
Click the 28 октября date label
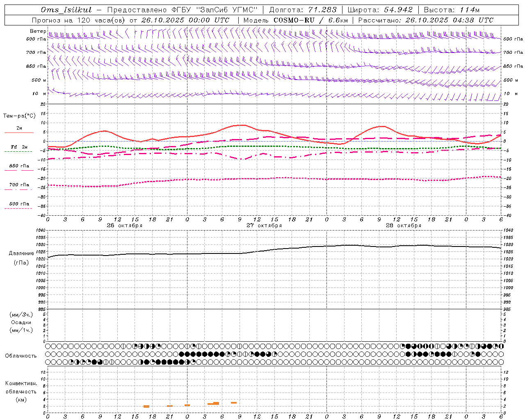[404, 226]
